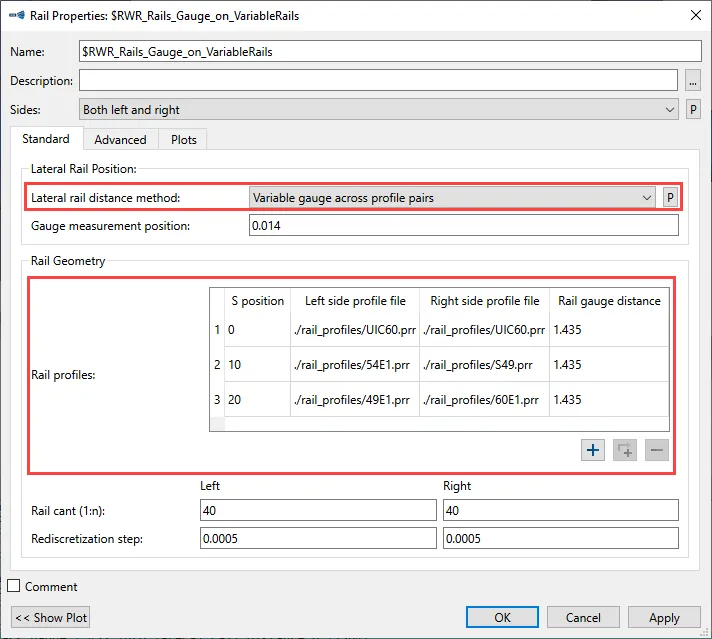Click the duplicate row icon
712x639 pixels.
tap(625, 451)
